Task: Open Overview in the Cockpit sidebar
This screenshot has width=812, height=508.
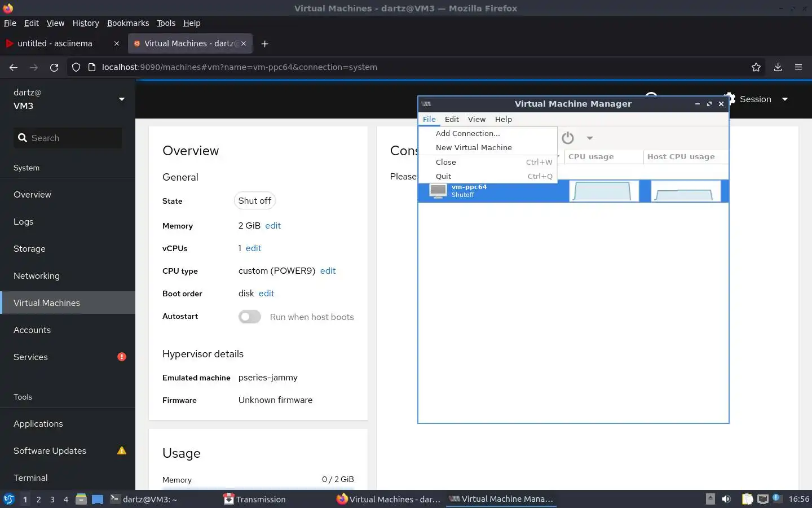Action: click(68, 194)
